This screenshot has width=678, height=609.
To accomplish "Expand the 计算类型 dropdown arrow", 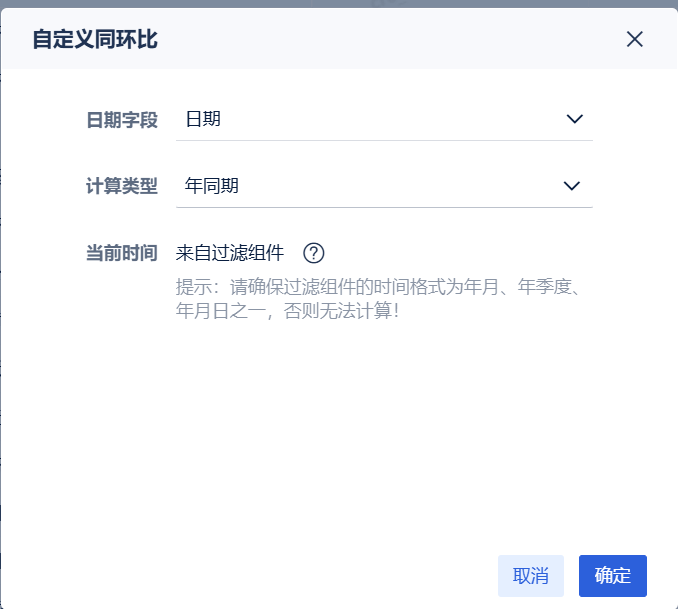I will point(572,186).
